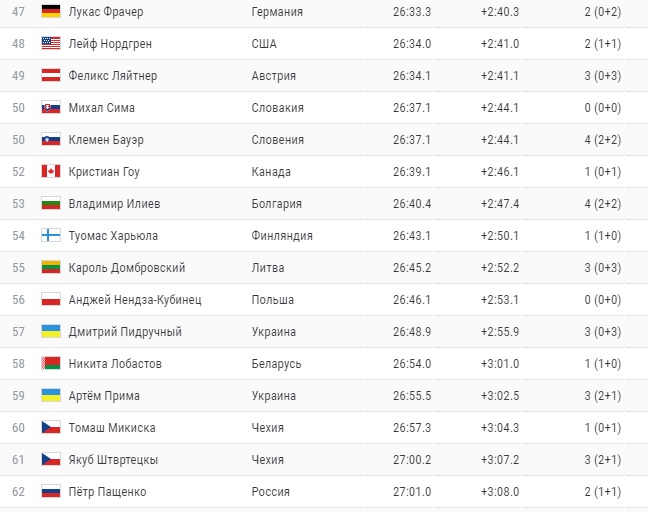Click the USA flag icon
Image resolution: width=648 pixels, height=512 pixels.
click(x=51, y=44)
